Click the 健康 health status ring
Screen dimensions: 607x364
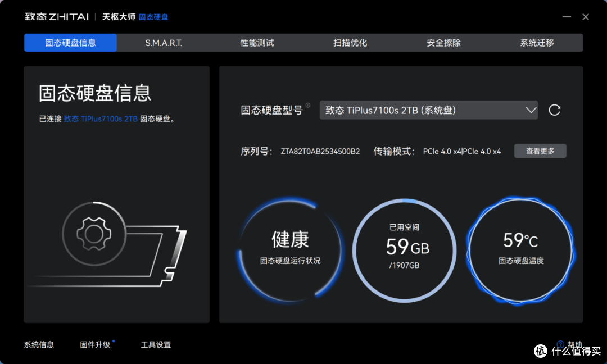(x=290, y=250)
